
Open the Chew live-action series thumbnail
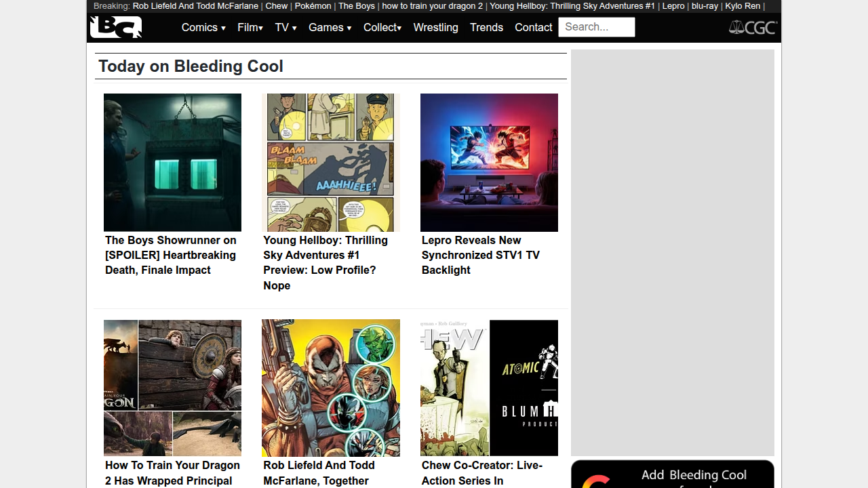[489, 388]
